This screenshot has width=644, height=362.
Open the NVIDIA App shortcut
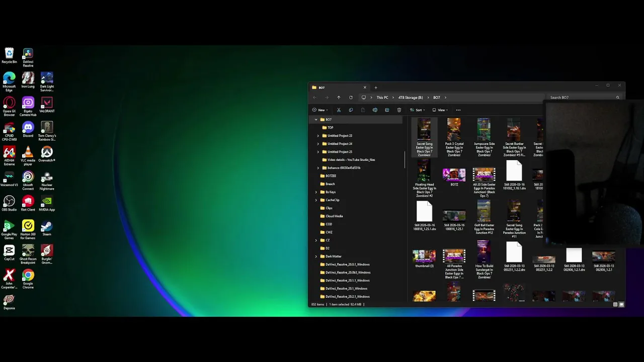[x=47, y=204]
